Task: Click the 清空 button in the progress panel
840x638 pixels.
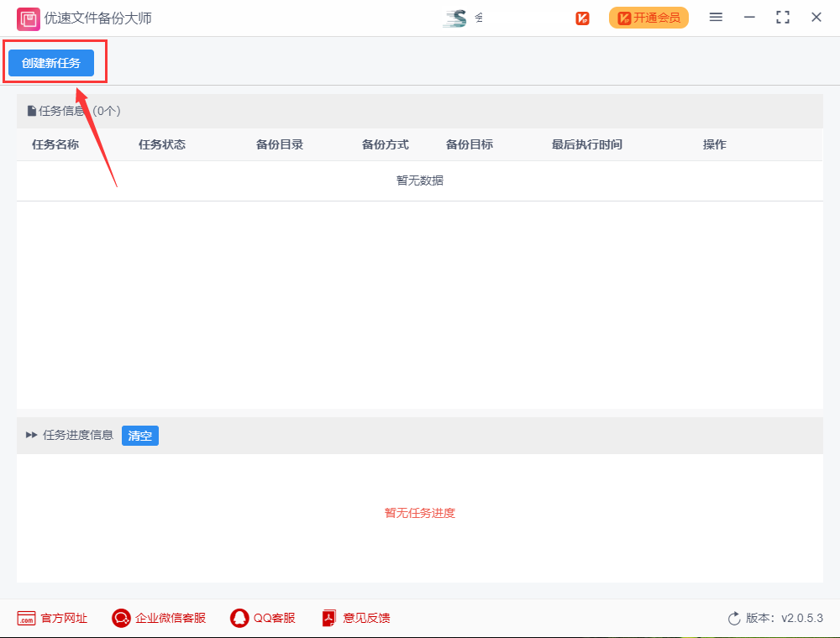Action: 139,436
